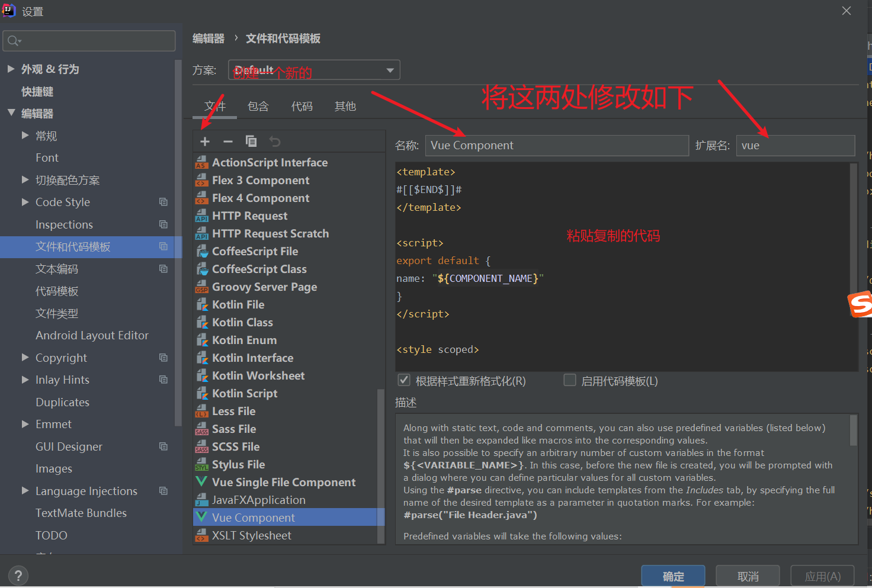This screenshot has width=872, height=588.
Task: Click the description panel scrollbar
Action: click(x=854, y=430)
